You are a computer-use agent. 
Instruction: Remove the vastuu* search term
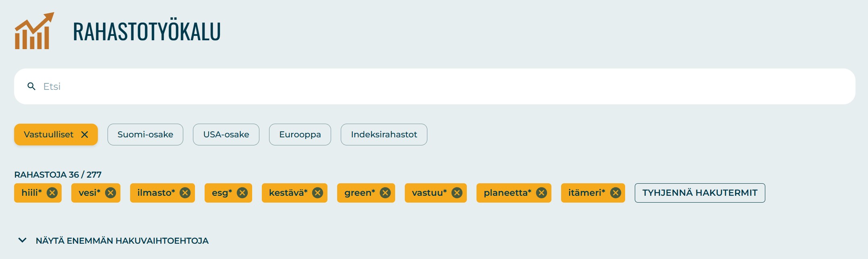[457, 193]
